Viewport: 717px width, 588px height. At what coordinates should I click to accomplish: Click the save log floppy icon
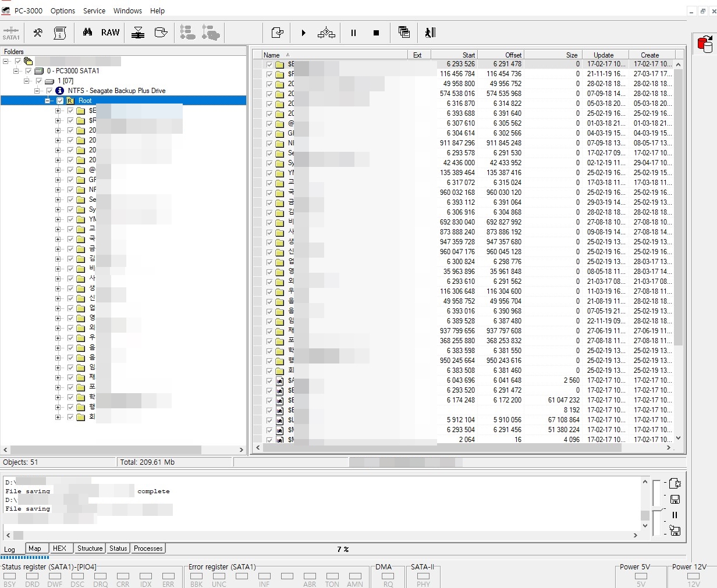(675, 499)
